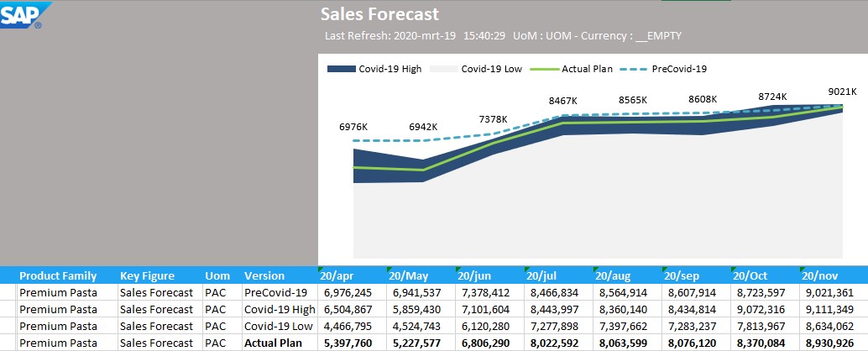Click the 20/nov column header
The image size is (868, 351).
pos(834,275)
